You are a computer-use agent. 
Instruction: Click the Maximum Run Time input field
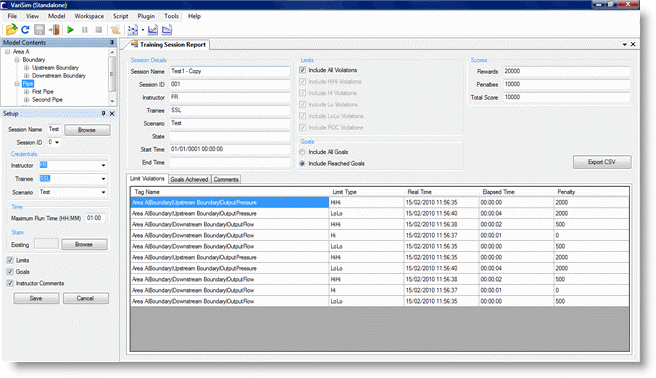96,218
